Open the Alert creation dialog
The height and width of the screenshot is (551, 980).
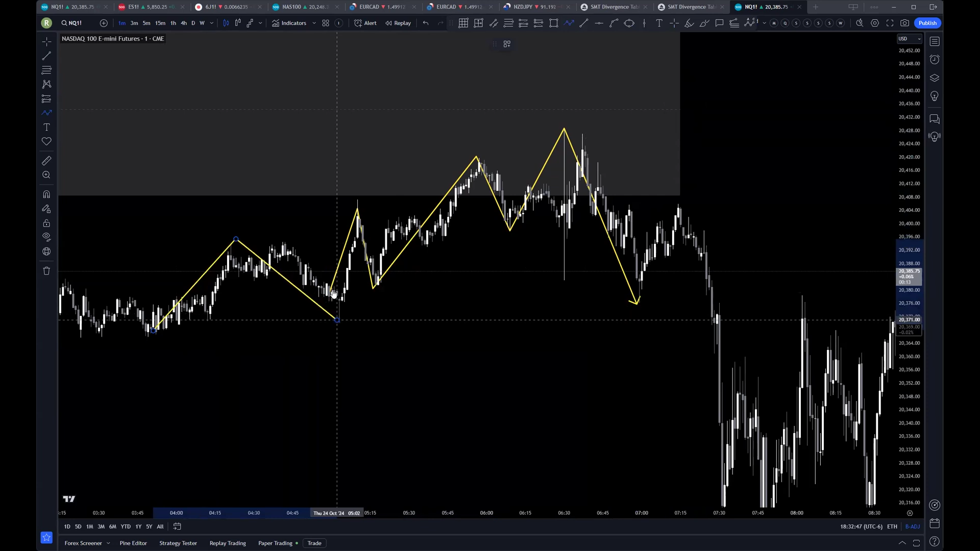(365, 23)
